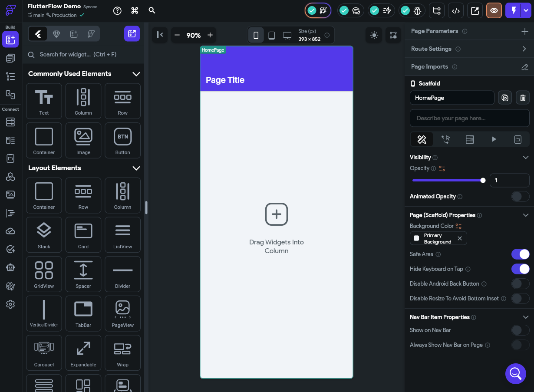Open the Settings gear icon
Screen dimensions: 534x392
pos(10,304)
